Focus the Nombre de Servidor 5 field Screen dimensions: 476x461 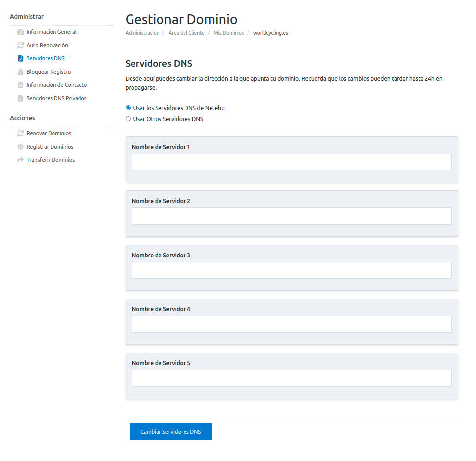pos(291,378)
